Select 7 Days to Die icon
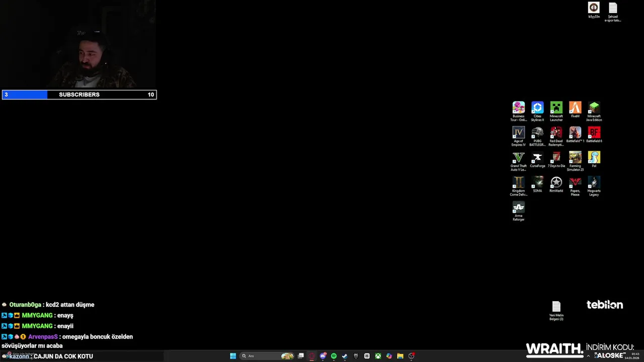The width and height of the screenshot is (644, 362). [556, 159]
